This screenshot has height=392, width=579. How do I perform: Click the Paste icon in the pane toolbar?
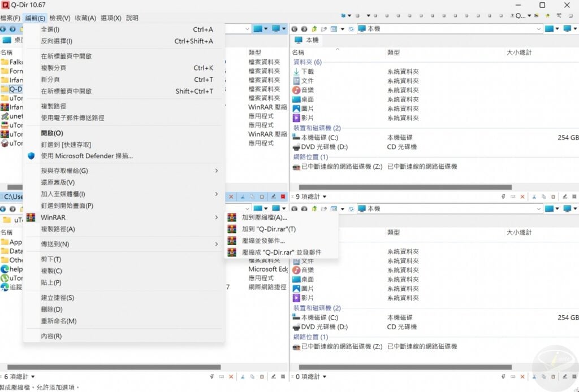point(262,197)
